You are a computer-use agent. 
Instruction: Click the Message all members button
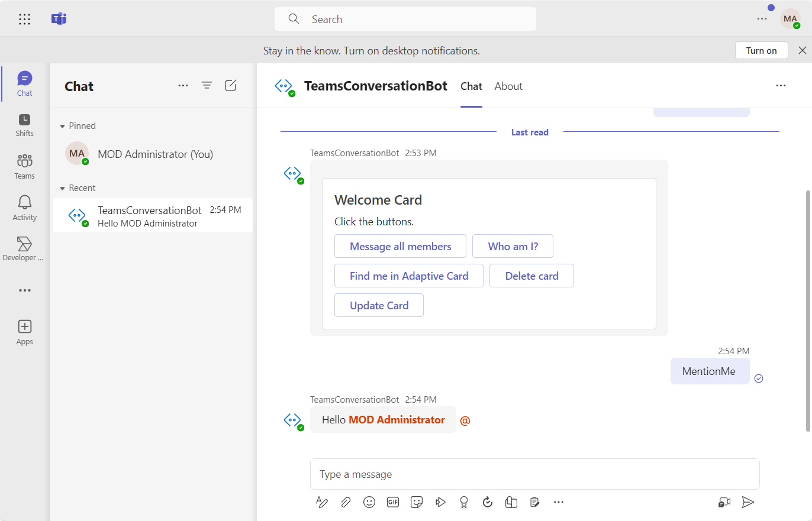(400, 246)
